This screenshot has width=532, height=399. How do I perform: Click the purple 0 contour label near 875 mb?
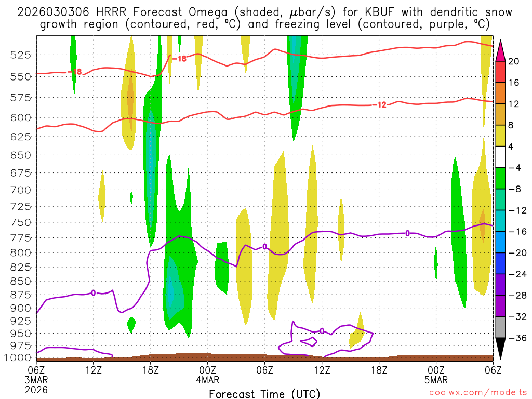(94, 293)
